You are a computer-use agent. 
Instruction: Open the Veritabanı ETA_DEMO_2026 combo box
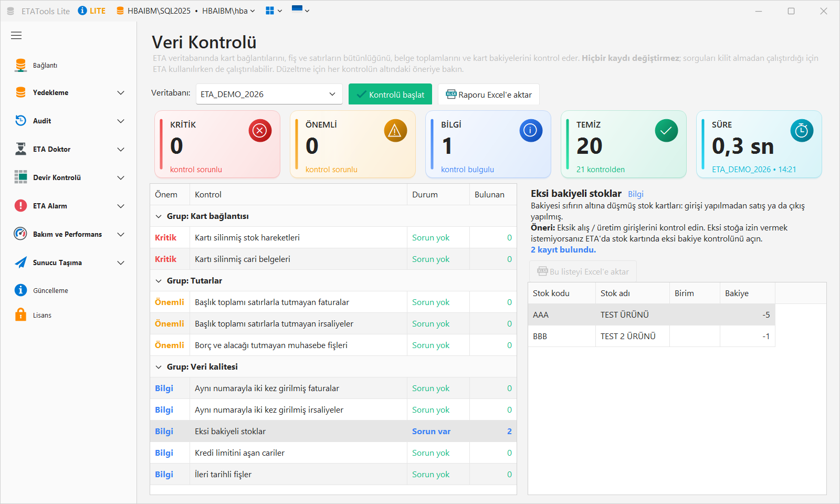pyautogui.click(x=269, y=94)
